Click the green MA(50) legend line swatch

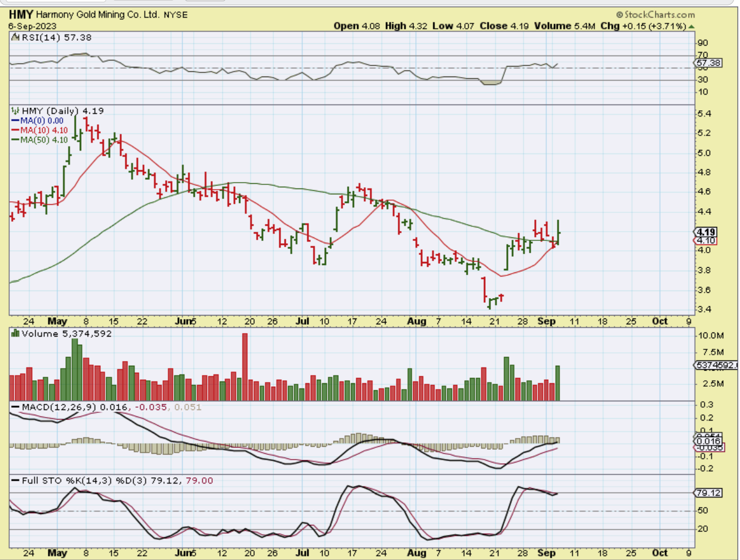16,139
